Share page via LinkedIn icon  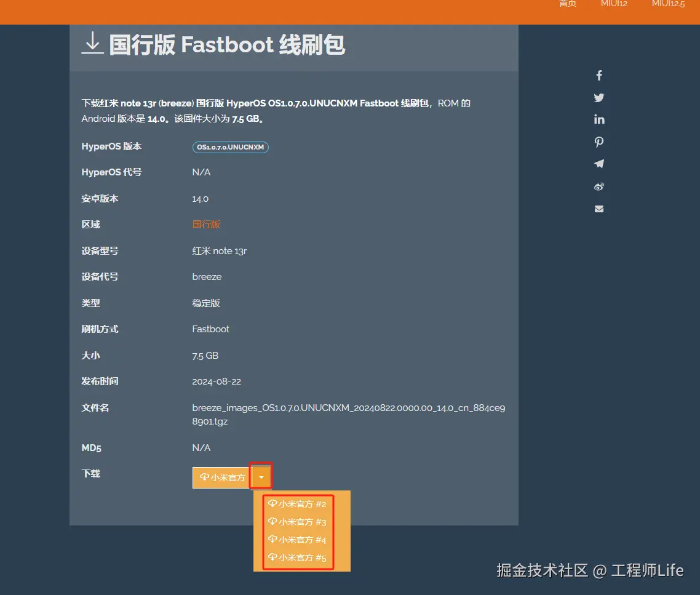599,119
